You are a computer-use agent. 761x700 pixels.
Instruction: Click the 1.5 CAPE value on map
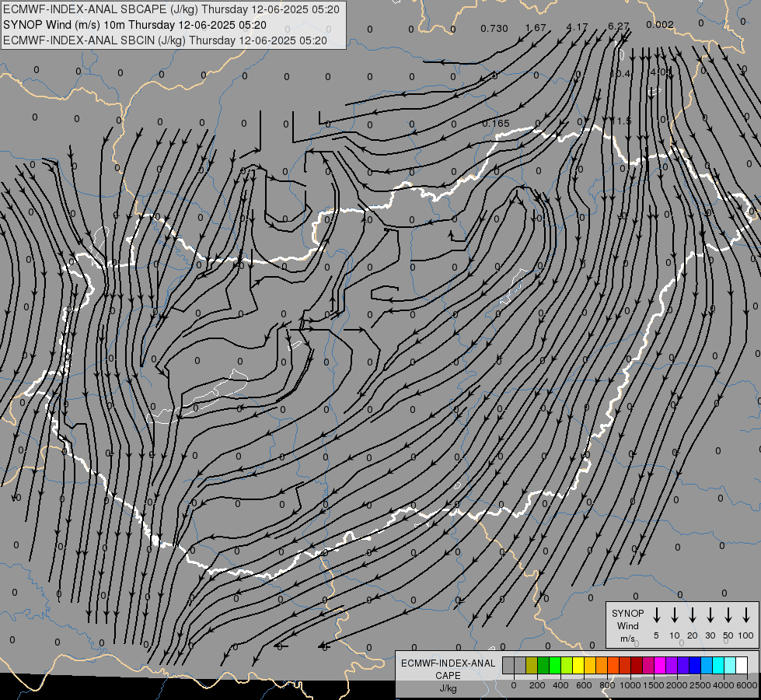[x=624, y=121]
